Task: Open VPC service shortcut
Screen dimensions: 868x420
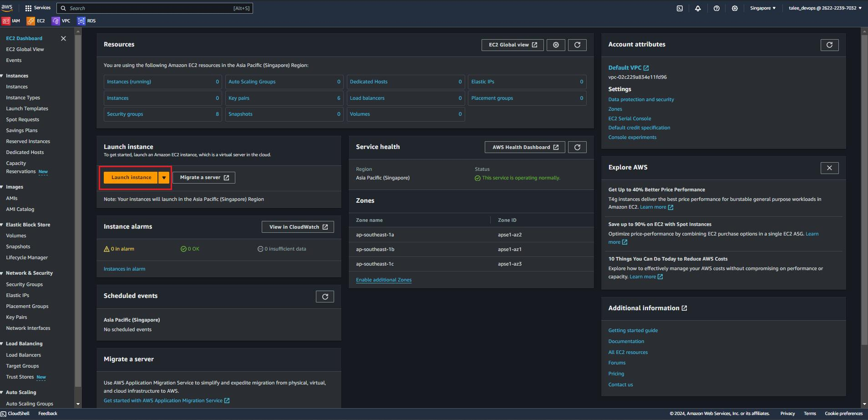Action: (61, 21)
